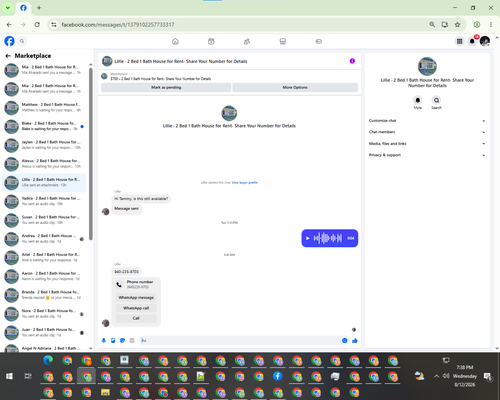Viewport: 500px width, 400px height.
Task: Open Yadira's conversation in the list
Action: (44, 201)
